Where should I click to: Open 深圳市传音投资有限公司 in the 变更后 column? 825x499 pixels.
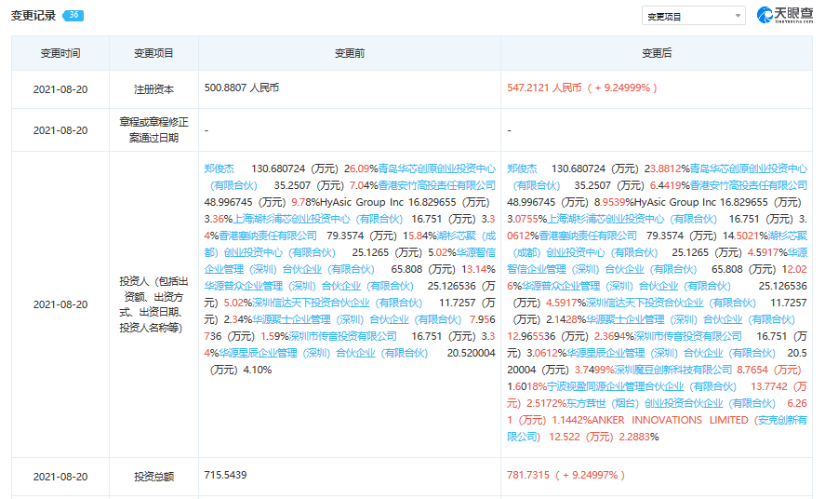click(x=688, y=336)
